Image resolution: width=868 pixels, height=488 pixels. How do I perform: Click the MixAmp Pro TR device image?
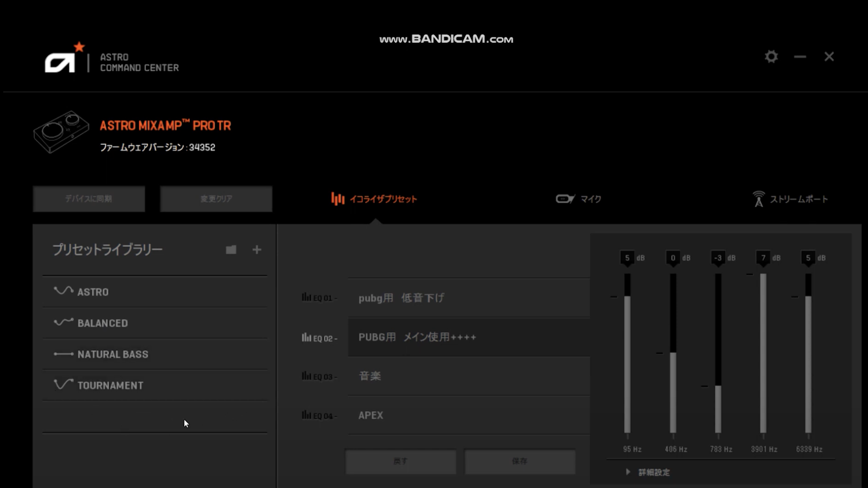(61, 132)
